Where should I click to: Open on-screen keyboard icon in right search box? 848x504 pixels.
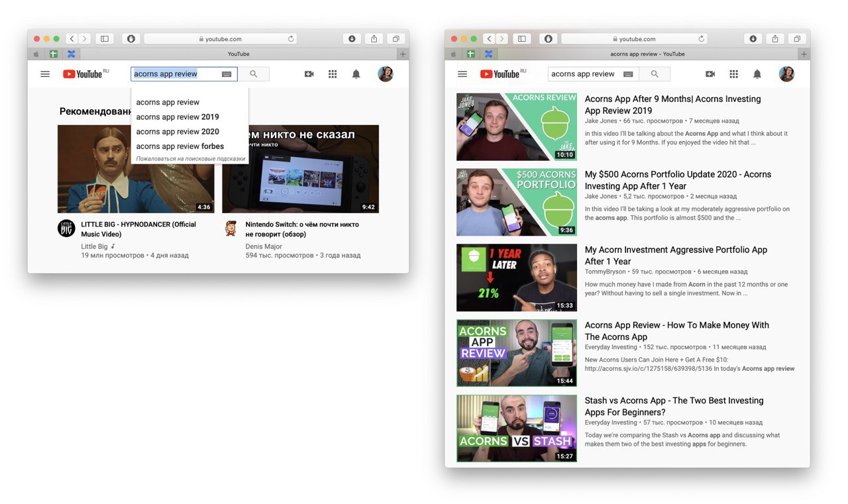(628, 74)
